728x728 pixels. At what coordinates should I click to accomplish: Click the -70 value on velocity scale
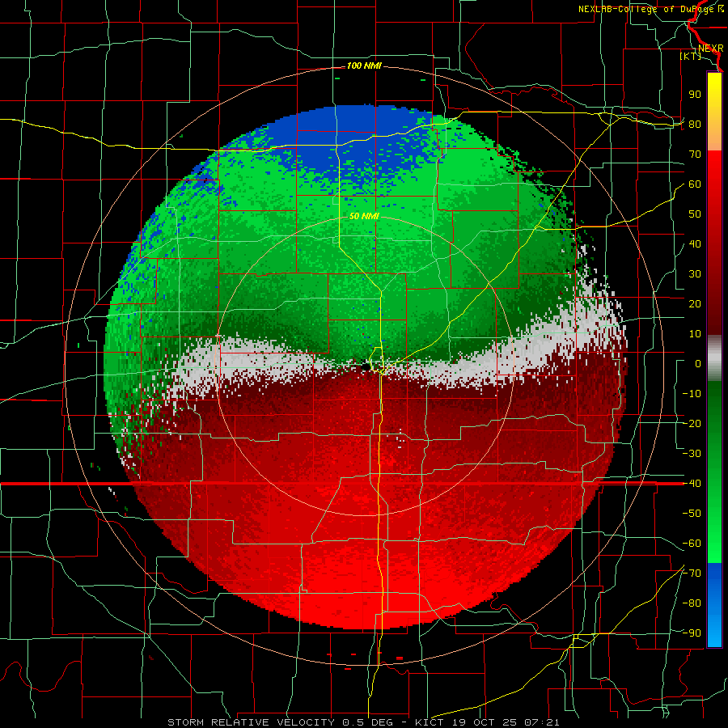(x=692, y=574)
